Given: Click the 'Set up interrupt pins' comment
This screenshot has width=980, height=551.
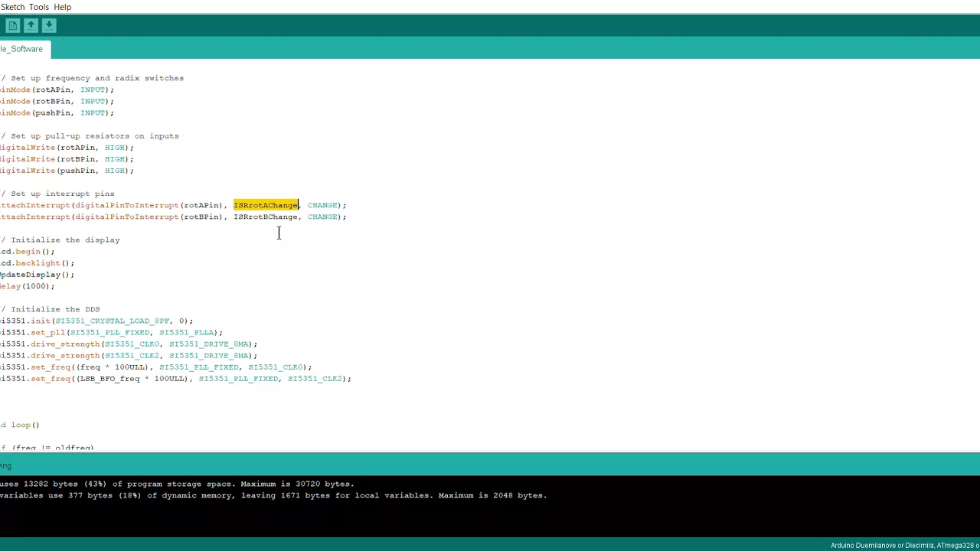Looking at the screenshot, I should (x=58, y=194).
